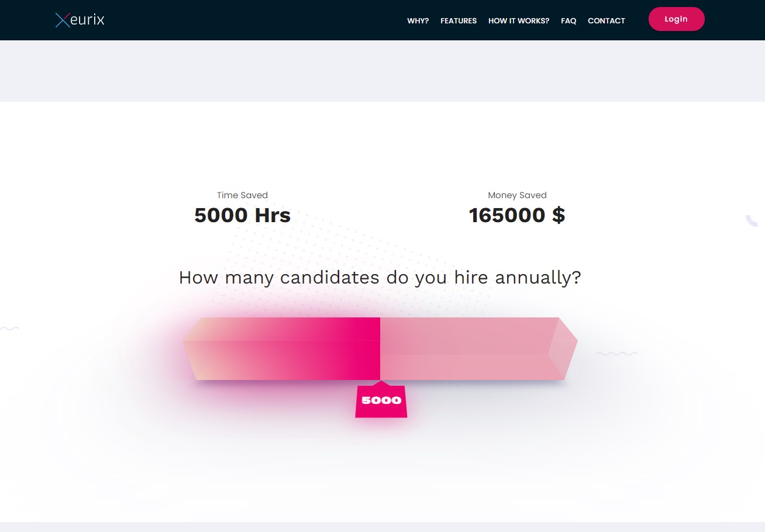Click the 165000 $ amount

click(x=517, y=215)
